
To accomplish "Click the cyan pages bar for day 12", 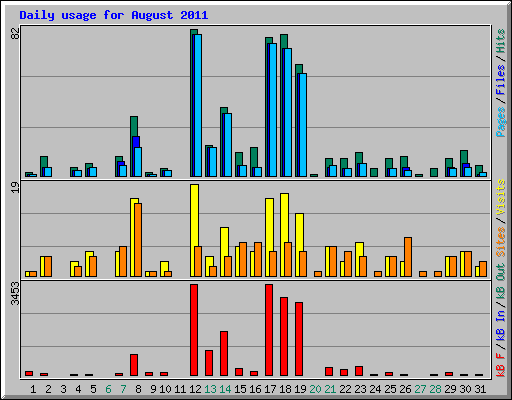I will pos(198,105).
